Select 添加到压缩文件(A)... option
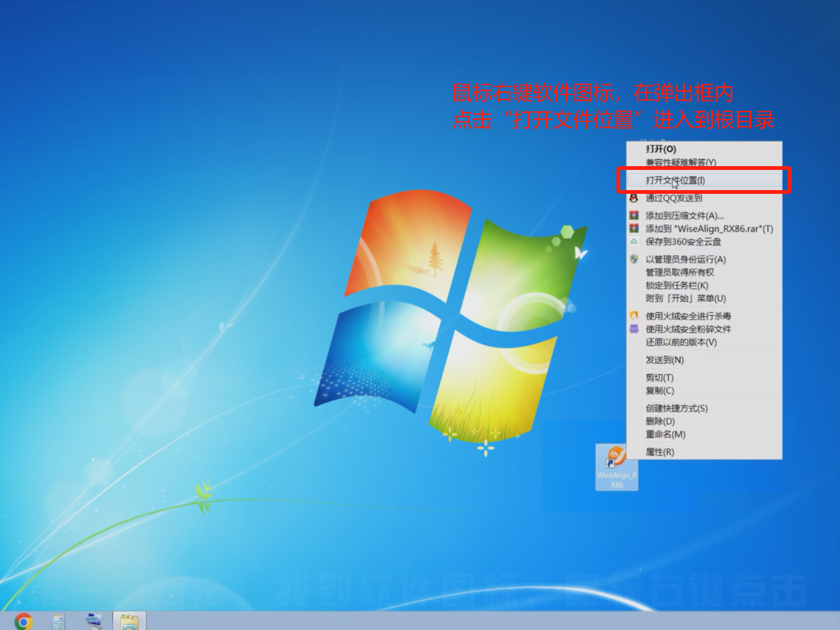The height and width of the screenshot is (630, 840). [x=684, y=216]
